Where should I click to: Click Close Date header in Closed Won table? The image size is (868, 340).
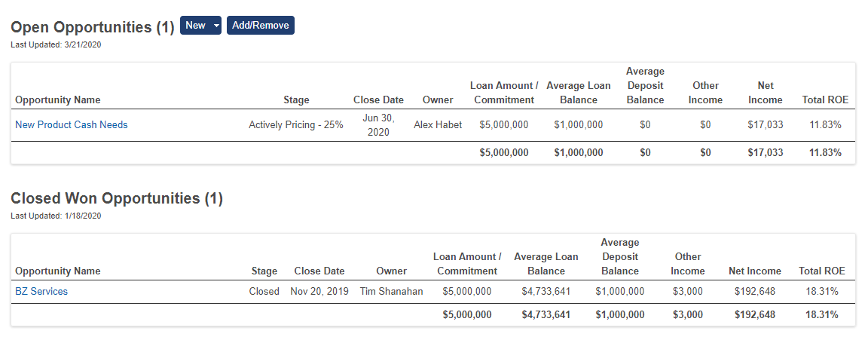tap(319, 271)
